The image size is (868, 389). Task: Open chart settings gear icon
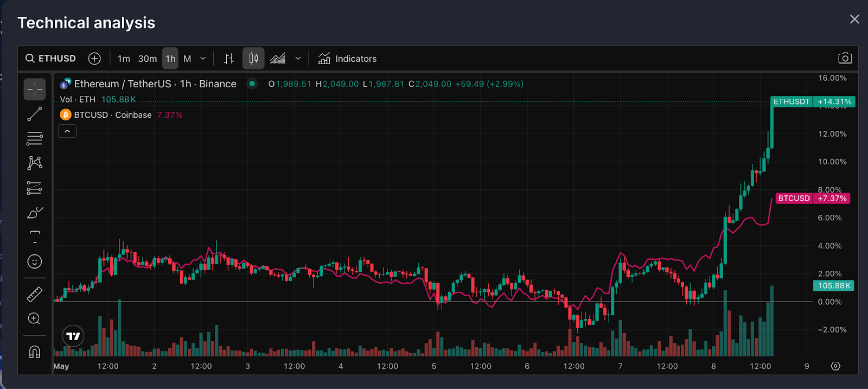click(x=835, y=366)
